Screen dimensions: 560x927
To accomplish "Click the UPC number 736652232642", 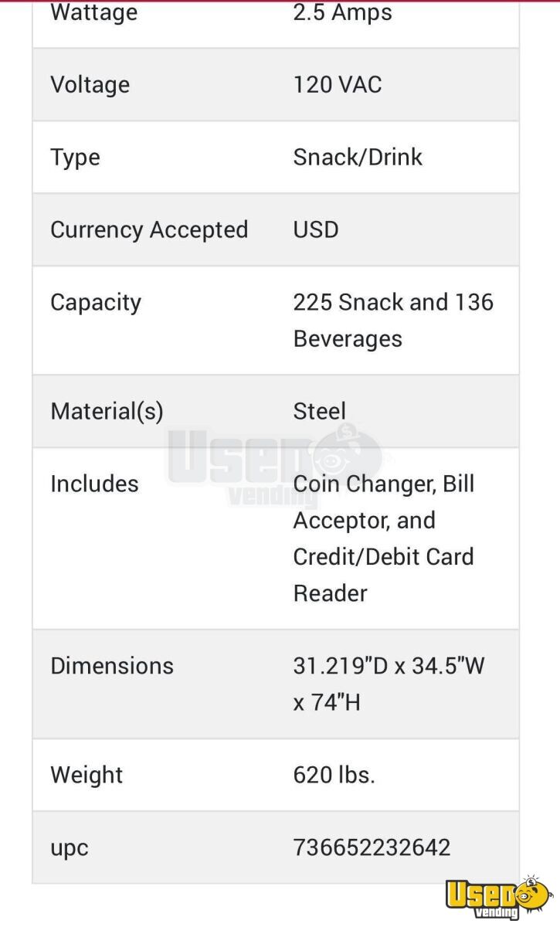I will point(372,847).
